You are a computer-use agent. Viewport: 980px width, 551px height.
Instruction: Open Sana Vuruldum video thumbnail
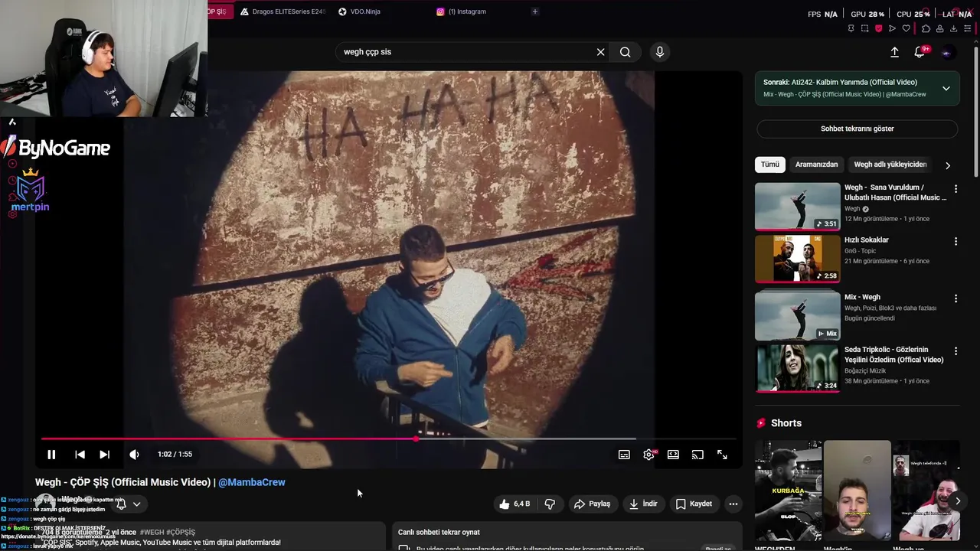[797, 207]
